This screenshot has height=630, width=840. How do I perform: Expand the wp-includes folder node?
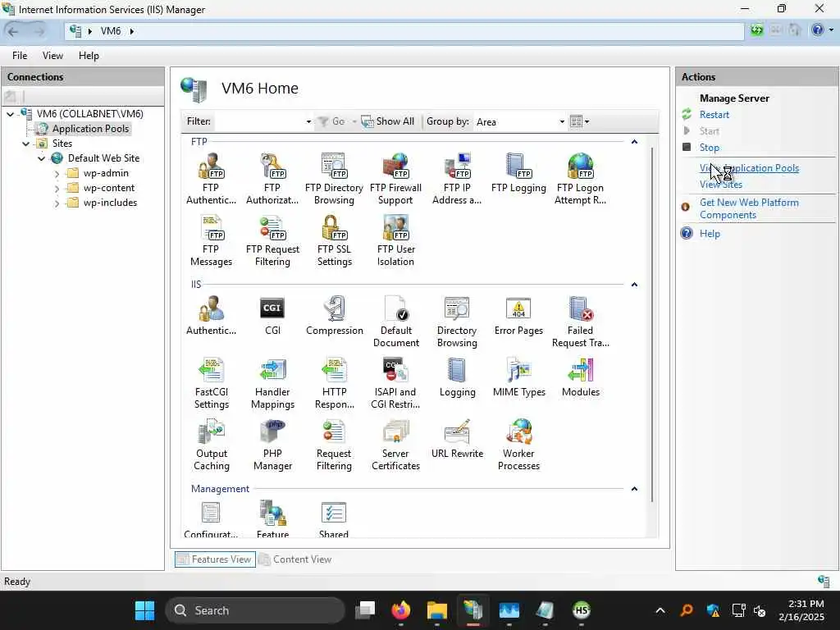57,203
